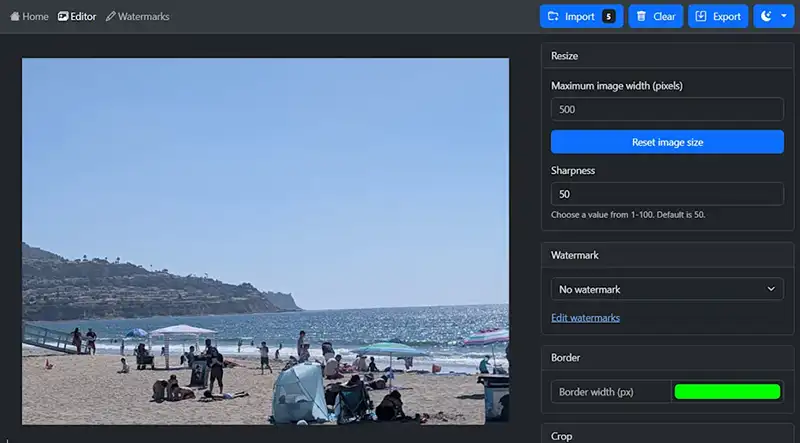Click the beach photo preview
The width and height of the screenshot is (800, 443).
pyautogui.click(x=265, y=240)
